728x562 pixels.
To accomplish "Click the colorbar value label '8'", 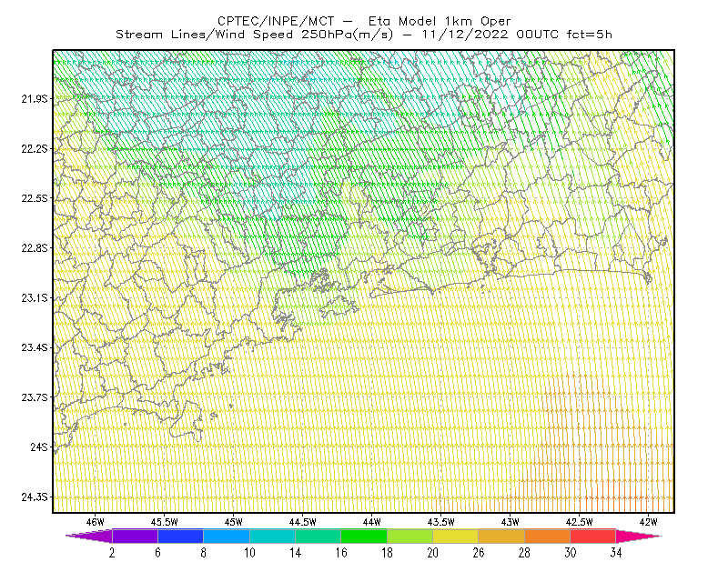I will [203, 553].
